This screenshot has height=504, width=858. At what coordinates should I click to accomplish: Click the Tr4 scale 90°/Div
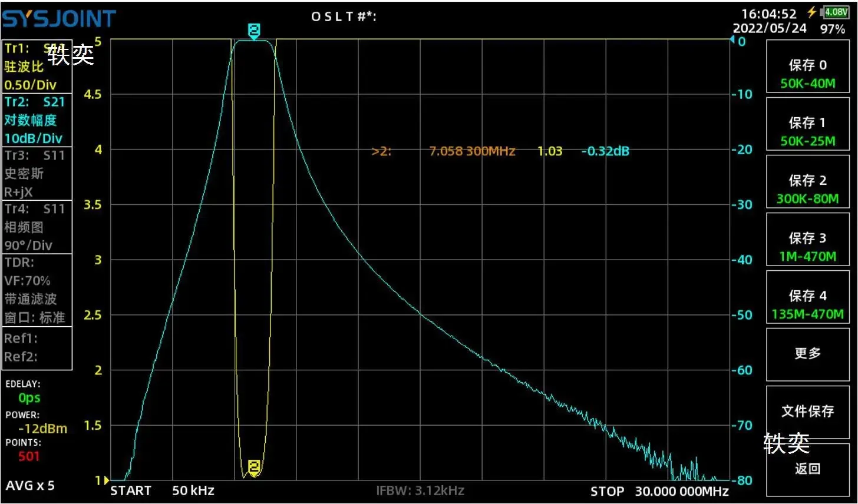coord(28,246)
